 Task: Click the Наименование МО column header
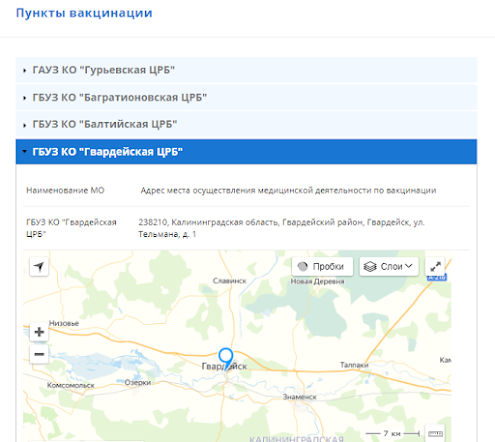pyautogui.click(x=65, y=190)
